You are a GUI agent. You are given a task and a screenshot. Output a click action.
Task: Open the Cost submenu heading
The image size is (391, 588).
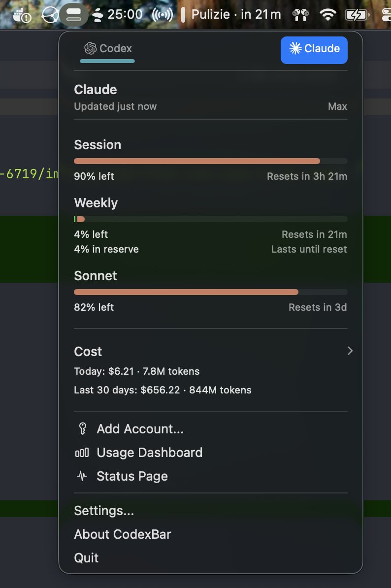(88, 352)
